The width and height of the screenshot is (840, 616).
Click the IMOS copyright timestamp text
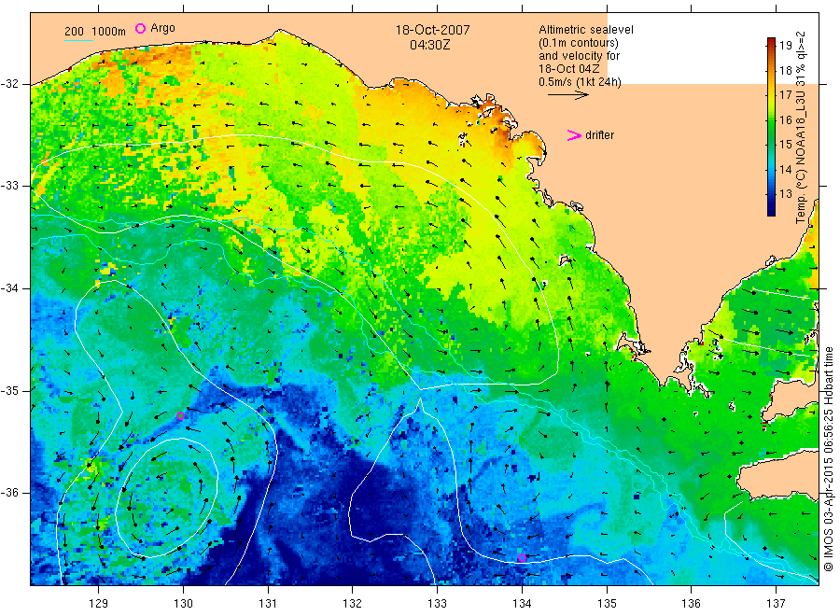[x=828, y=459]
